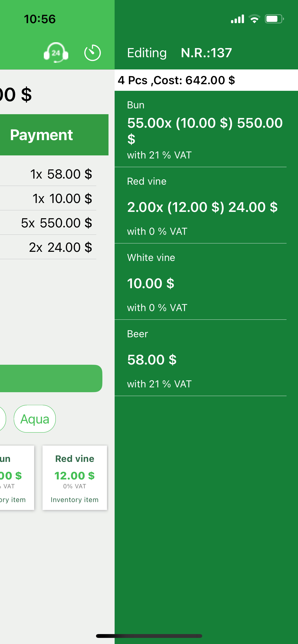Tap the cellular signal bars icon
The height and width of the screenshot is (644, 298).
point(237,19)
